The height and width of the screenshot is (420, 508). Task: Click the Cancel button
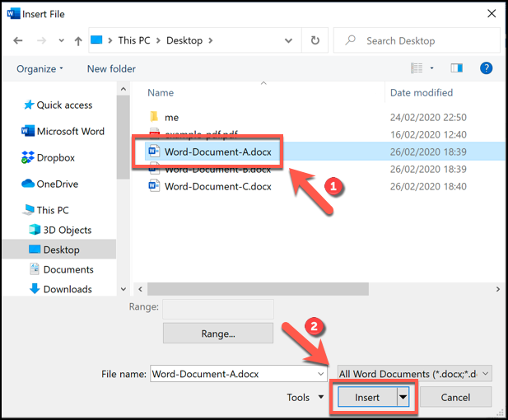(455, 397)
